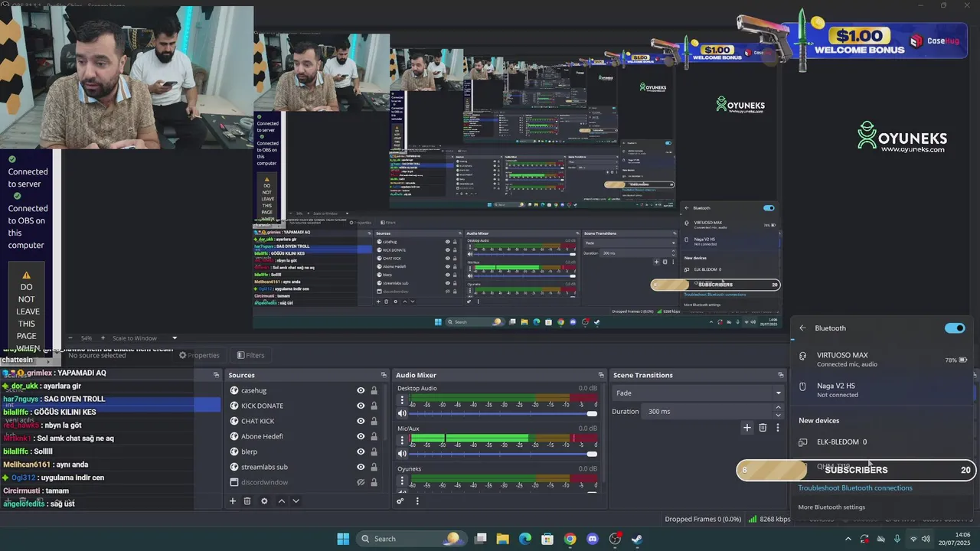Zoom out preview with minus button
980x551 pixels.
tap(70, 338)
